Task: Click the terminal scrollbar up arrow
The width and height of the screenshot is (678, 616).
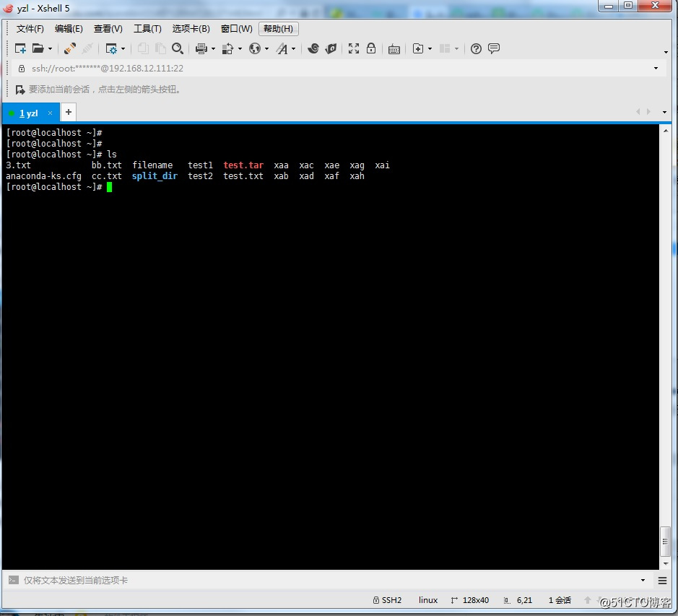Action: (x=666, y=131)
